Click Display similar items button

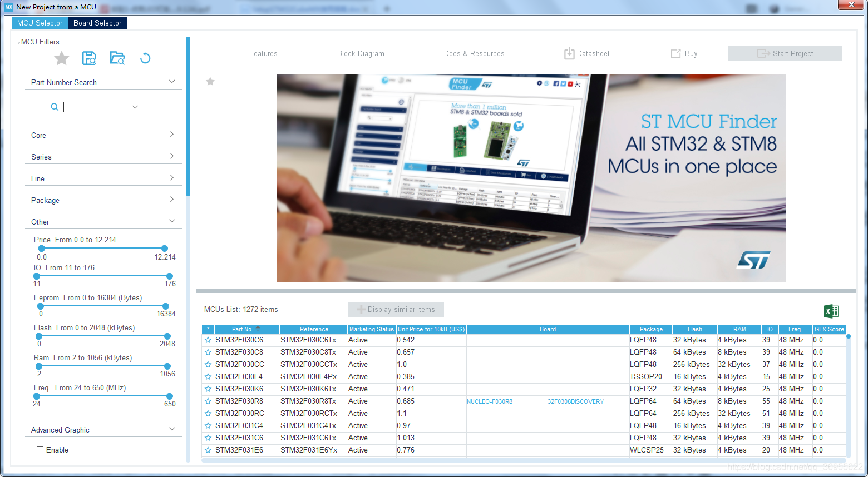point(396,310)
